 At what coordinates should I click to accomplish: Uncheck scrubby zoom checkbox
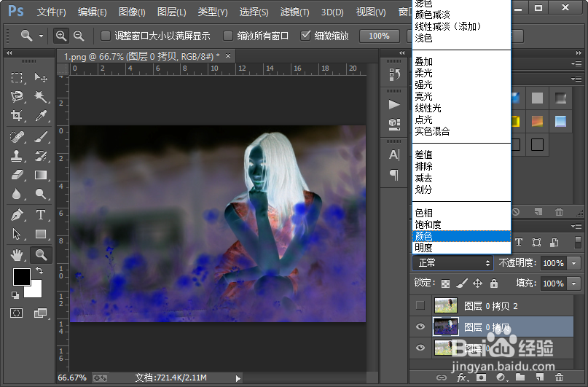[x=305, y=36]
